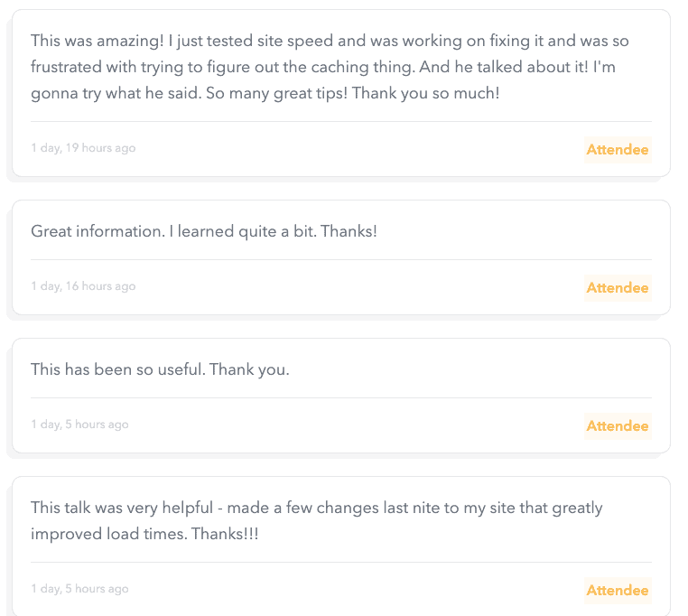
Task: Click the line 'improved load times. Thanks!!!'
Action: (144, 534)
